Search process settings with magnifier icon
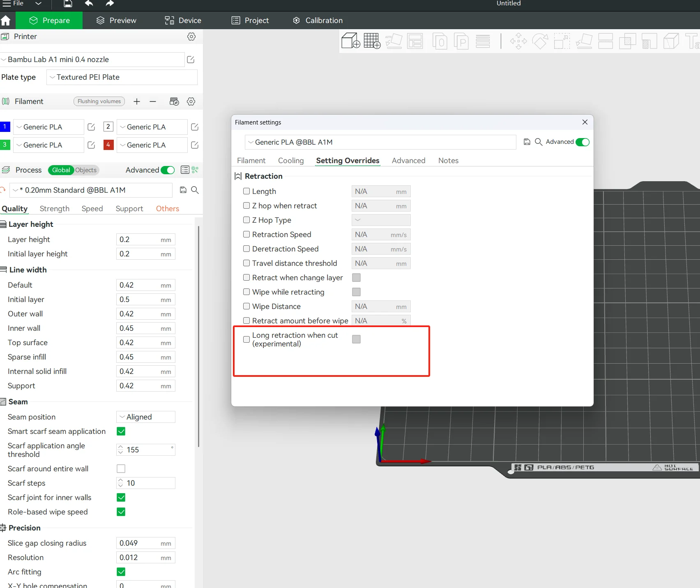Image resolution: width=700 pixels, height=588 pixels. 195,190
